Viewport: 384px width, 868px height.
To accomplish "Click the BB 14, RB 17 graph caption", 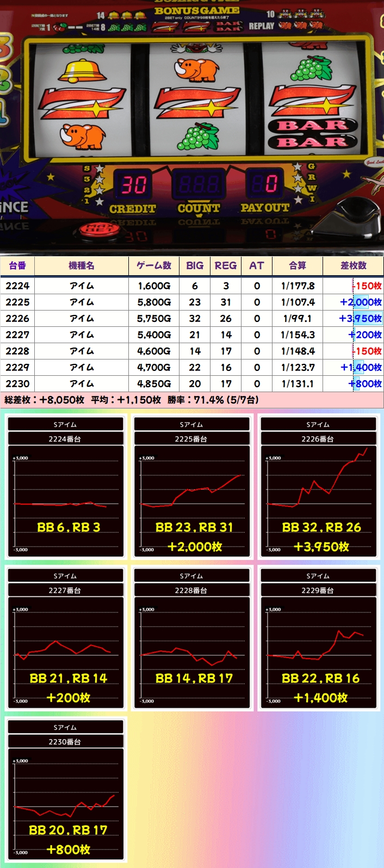I will point(194,678).
